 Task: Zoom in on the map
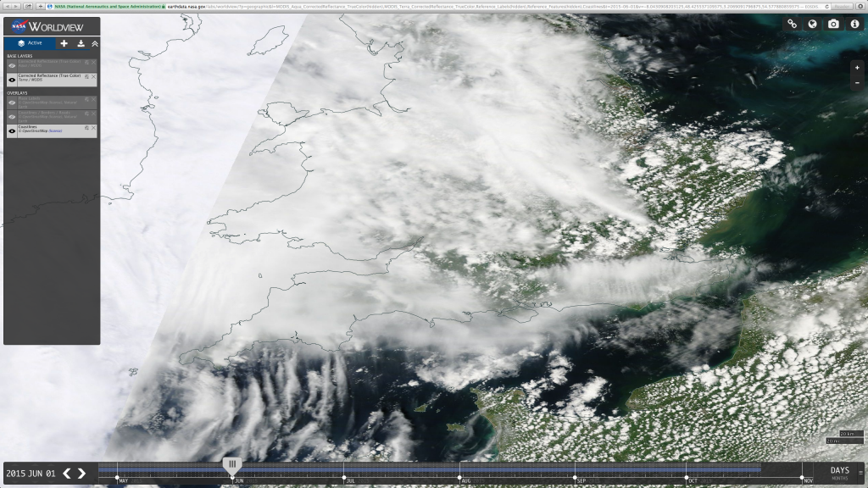[x=857, y=68]
